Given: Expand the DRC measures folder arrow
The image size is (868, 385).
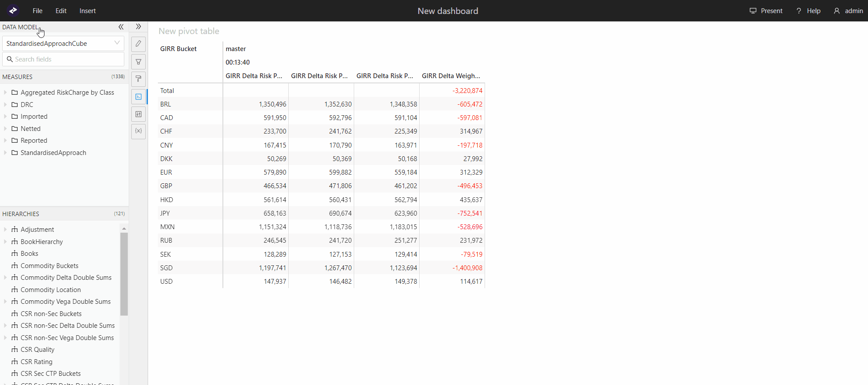Looking at the screenshot, I should click(5, 105).
